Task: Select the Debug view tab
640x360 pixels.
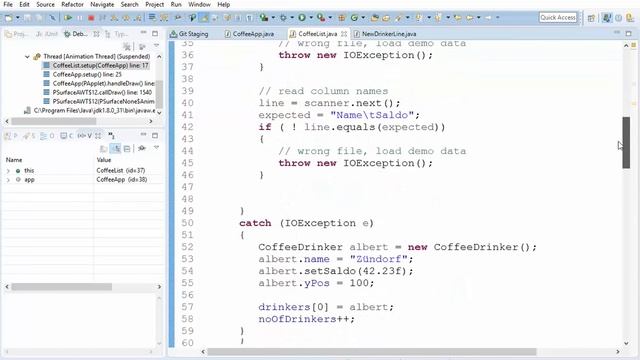Action: pyautogui.click(x=76, y=34)
